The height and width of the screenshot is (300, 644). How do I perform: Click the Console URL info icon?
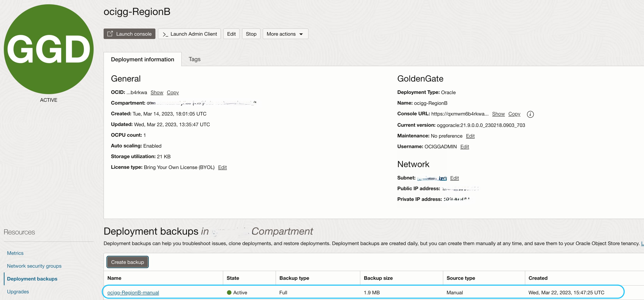coord(530,114)
